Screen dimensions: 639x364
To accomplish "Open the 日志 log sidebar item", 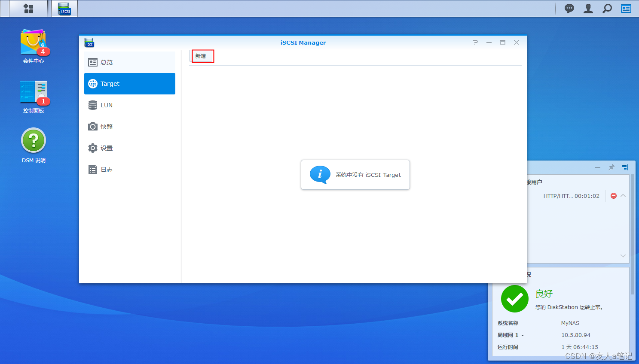I will (130, 170).
